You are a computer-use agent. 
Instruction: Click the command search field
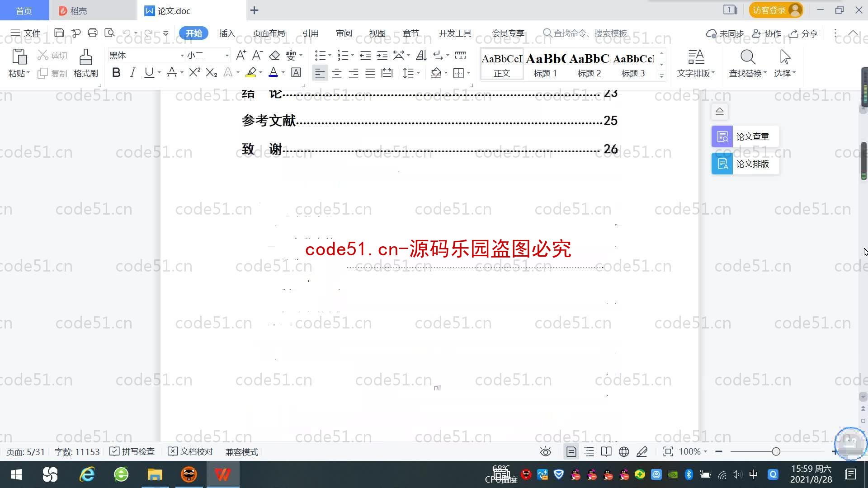585,33
